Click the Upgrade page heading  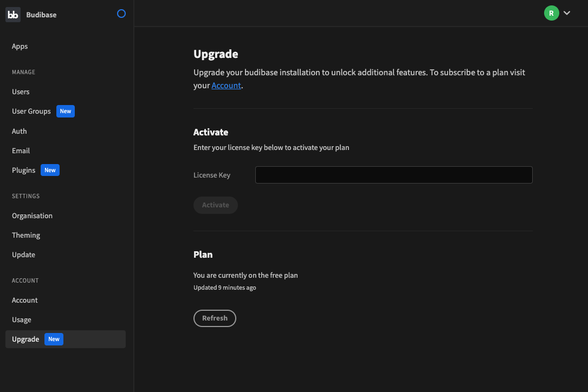[x=216, y=54]
